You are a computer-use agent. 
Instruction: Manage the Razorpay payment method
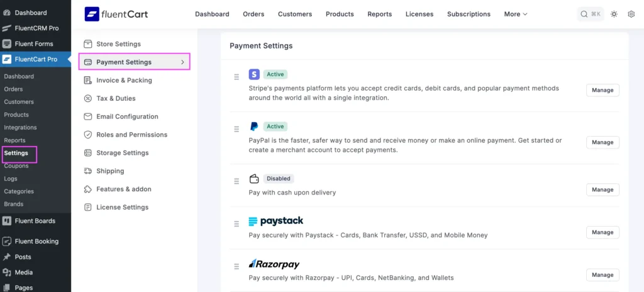tap(602, 275)
